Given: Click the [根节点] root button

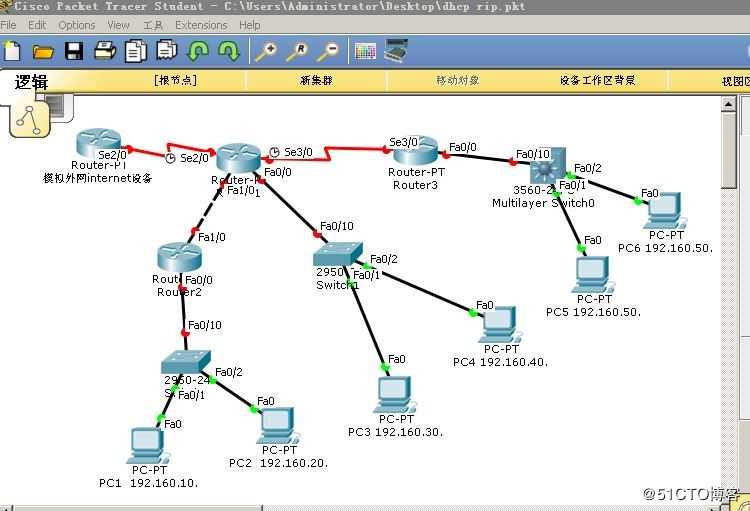Looking at the screenshot, I should (176, 80).
